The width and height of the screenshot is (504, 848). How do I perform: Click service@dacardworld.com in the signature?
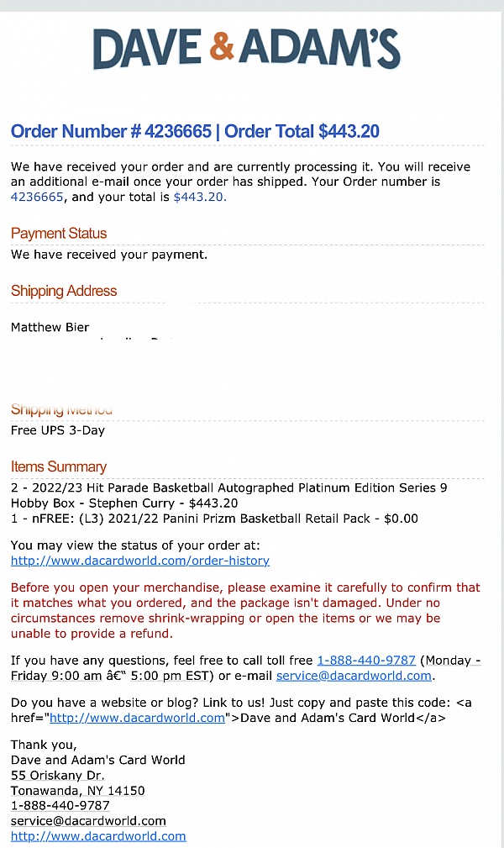coord(88,821)
